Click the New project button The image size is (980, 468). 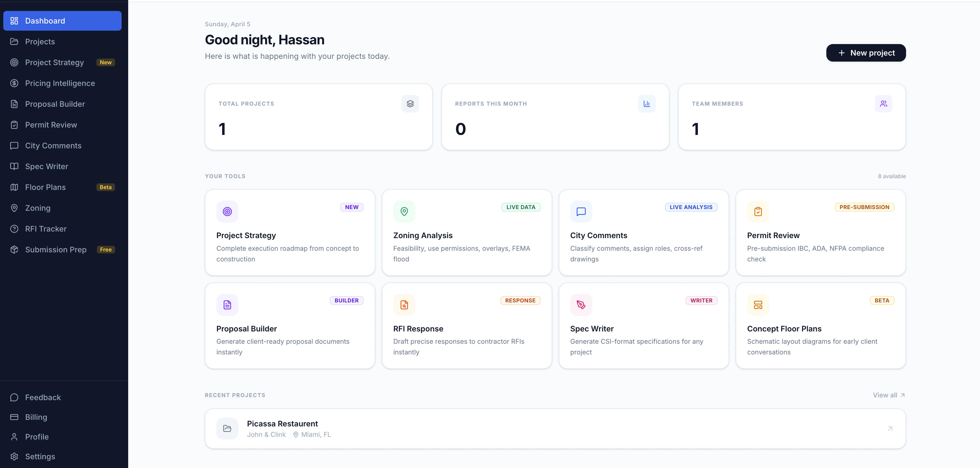tap(866, 53)
